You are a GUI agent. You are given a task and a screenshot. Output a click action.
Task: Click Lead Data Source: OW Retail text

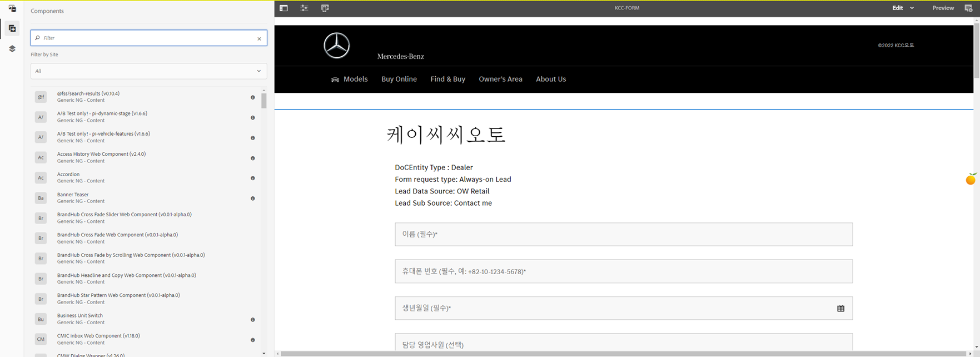coord(442,191)
